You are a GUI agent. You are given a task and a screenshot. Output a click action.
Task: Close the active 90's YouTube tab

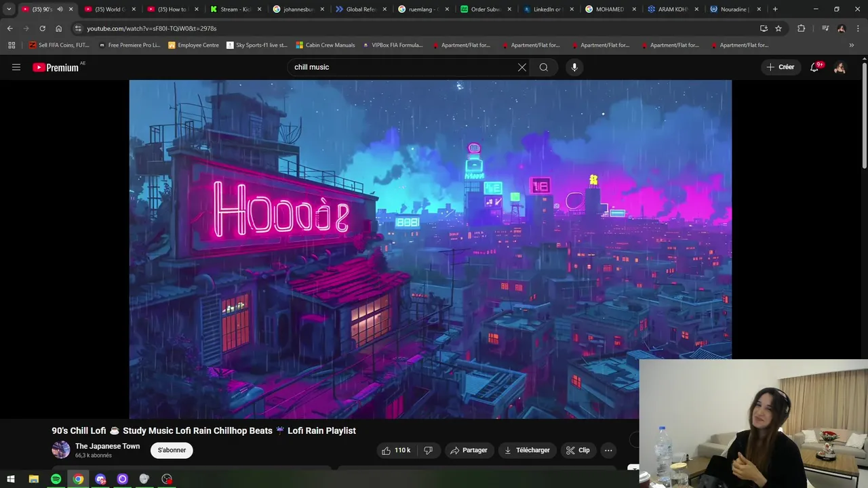click(71, 9)
